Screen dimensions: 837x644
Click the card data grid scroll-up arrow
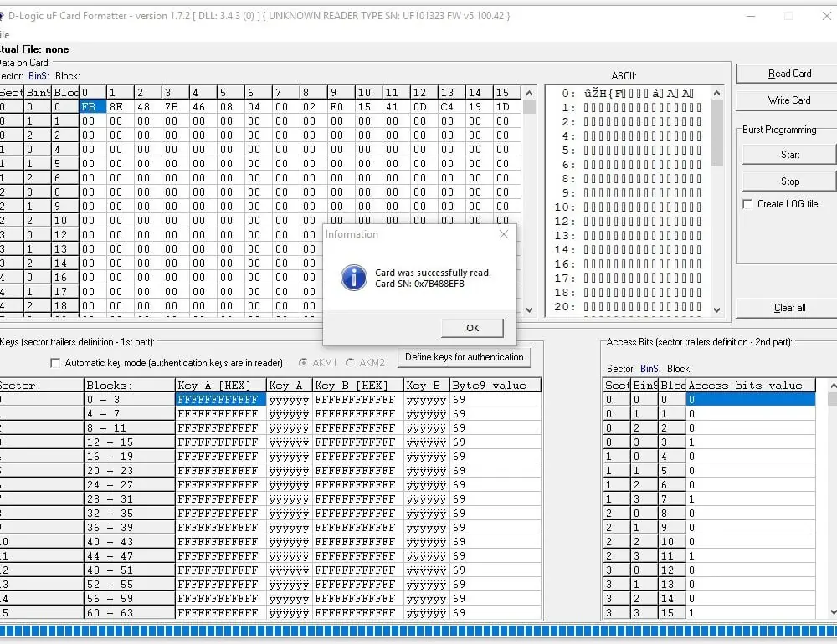(x=529, y=93)
